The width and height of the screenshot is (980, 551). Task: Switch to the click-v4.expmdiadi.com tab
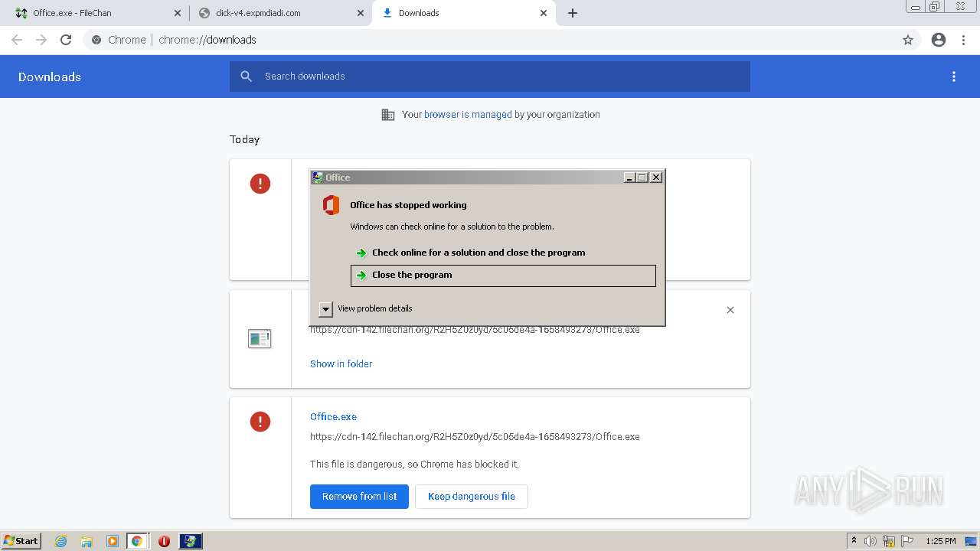[x=280, y=13]
